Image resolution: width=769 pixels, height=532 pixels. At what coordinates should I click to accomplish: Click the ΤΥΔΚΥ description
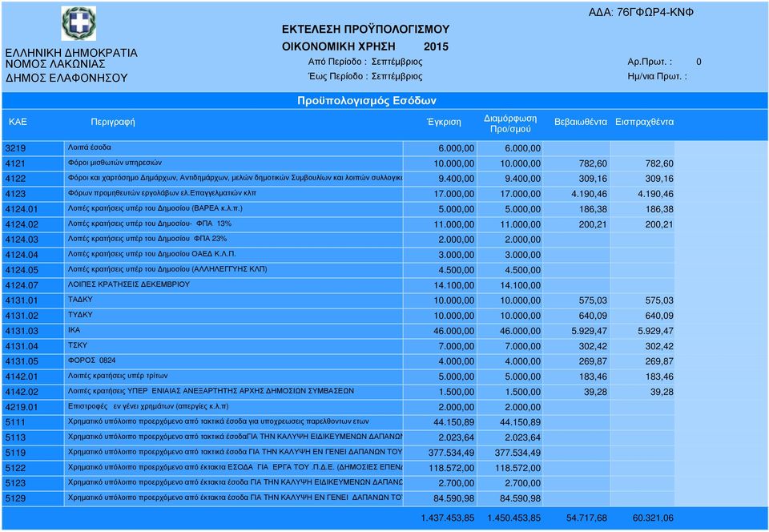pyautogui.click(x=80, y=314)
